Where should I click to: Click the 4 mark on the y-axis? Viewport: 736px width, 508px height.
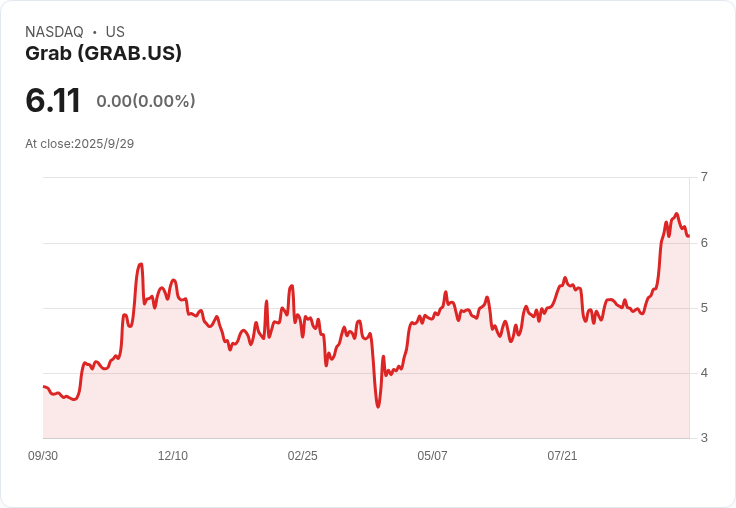tap(704, 373)
